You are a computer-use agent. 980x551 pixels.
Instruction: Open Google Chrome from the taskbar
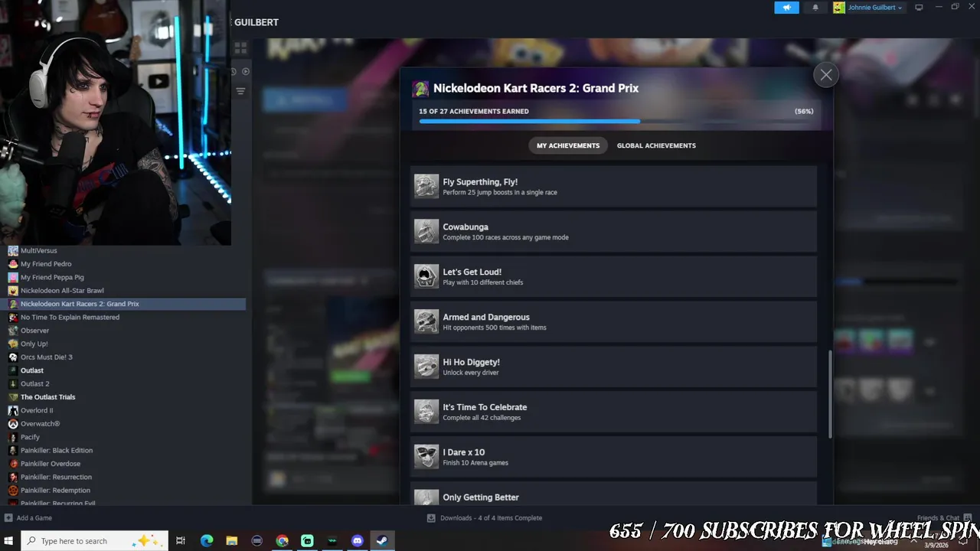pos(282,541)
